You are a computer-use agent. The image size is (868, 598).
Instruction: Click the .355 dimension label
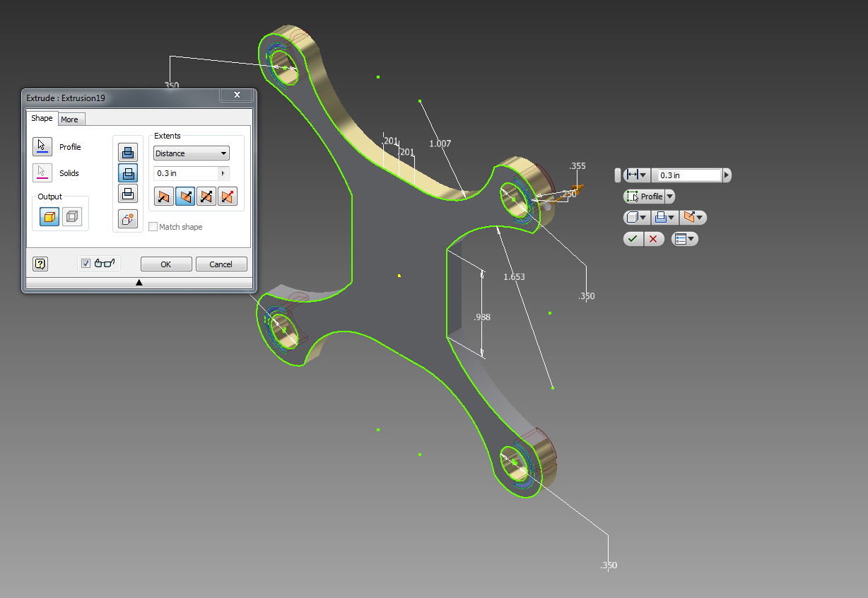577,166
